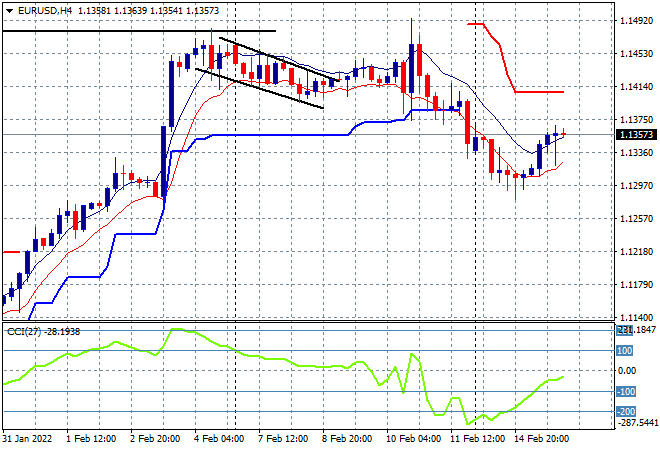Click the 100 level label in CCI panel

(625, 351)
